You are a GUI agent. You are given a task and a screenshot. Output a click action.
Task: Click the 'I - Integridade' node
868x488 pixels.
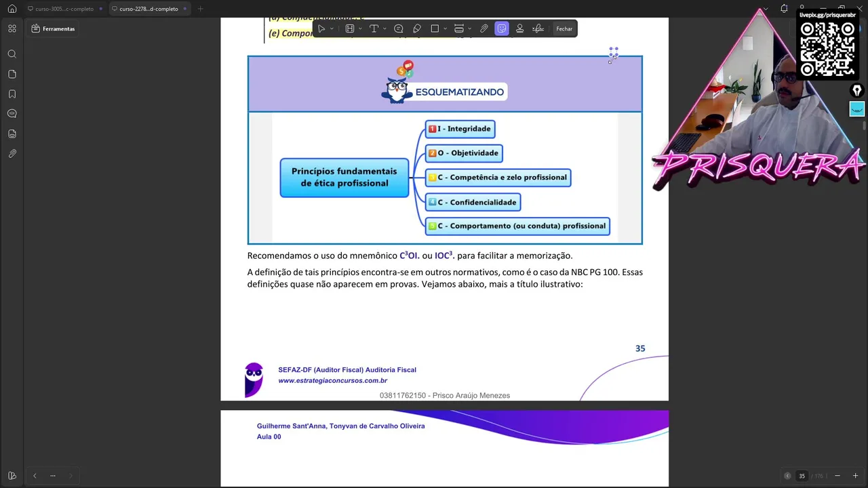point(460,129)
